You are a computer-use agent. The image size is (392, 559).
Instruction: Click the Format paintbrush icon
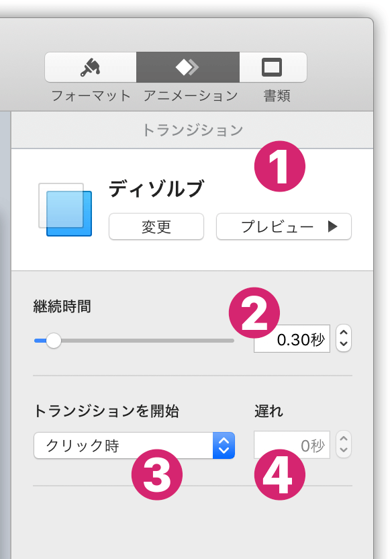(x=90, y=67)
